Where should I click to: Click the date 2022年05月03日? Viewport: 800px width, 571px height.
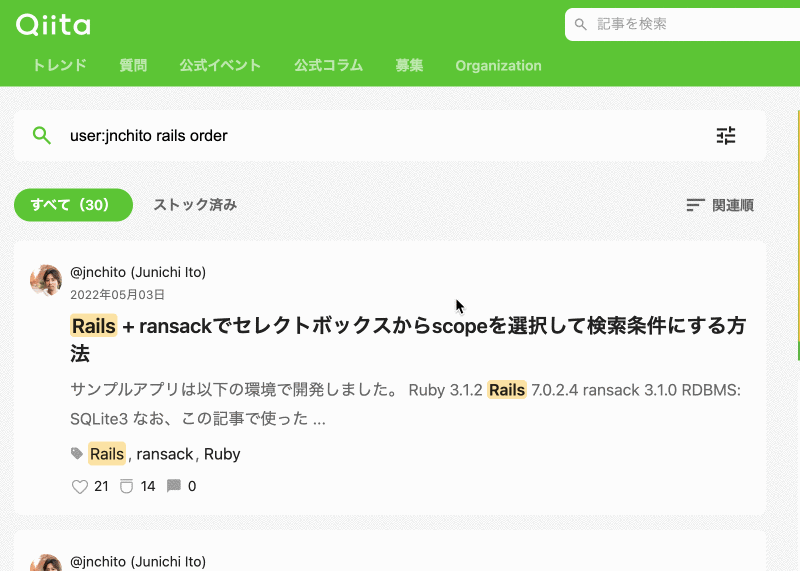(117, 294)
